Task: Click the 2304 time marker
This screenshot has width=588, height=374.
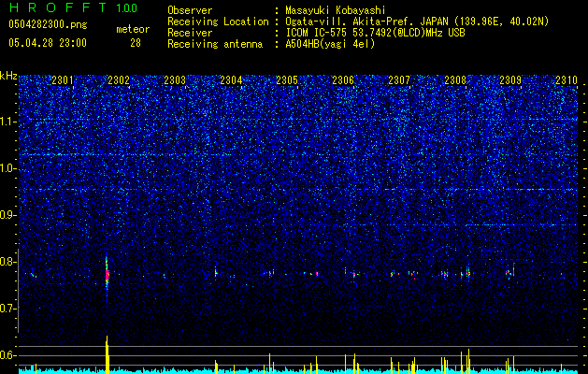Action: point(231,80)
